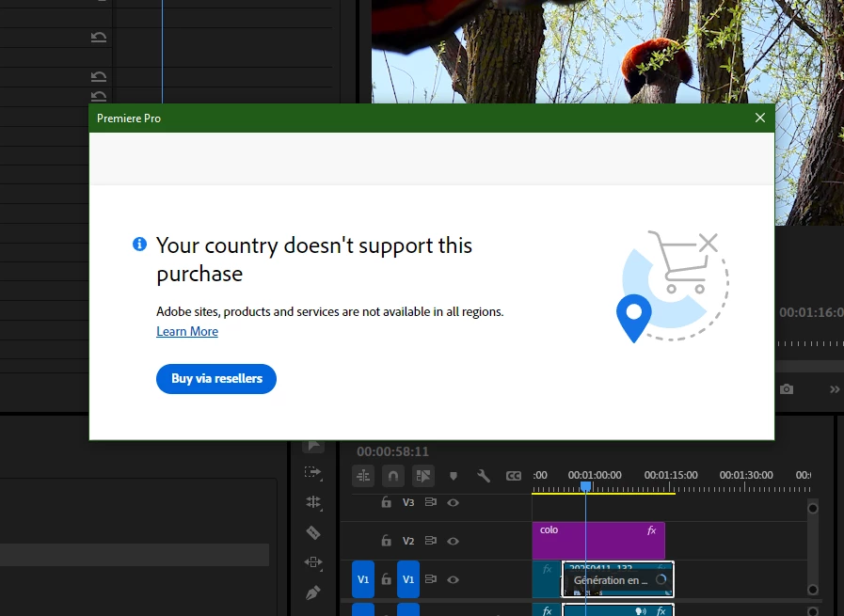Select the Slip tool
Screen dimensions: 844x616
(313, 562)
